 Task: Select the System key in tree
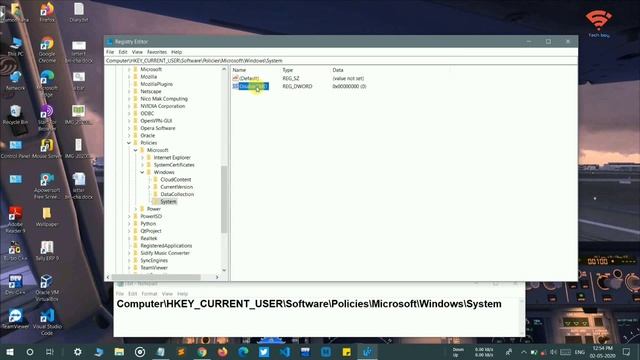pos(168,202)
